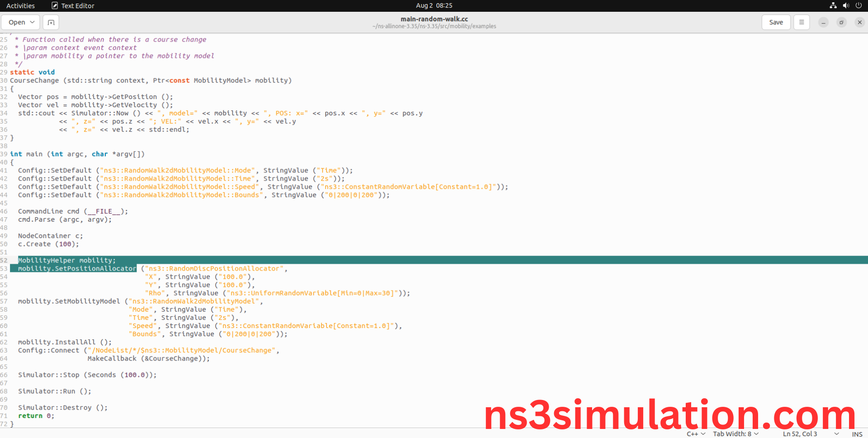Click the new document icon button
This screenshot has width=868, height=438.
click(51, 22)
